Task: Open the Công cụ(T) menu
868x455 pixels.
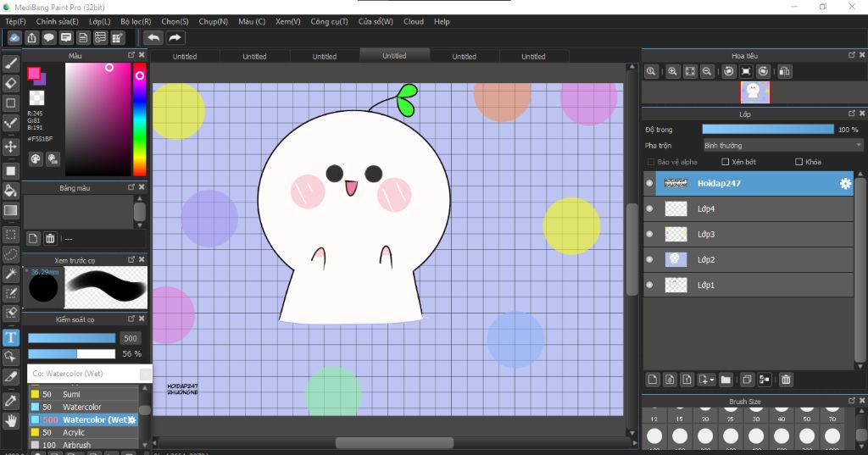Action: (x=328, y=21)
